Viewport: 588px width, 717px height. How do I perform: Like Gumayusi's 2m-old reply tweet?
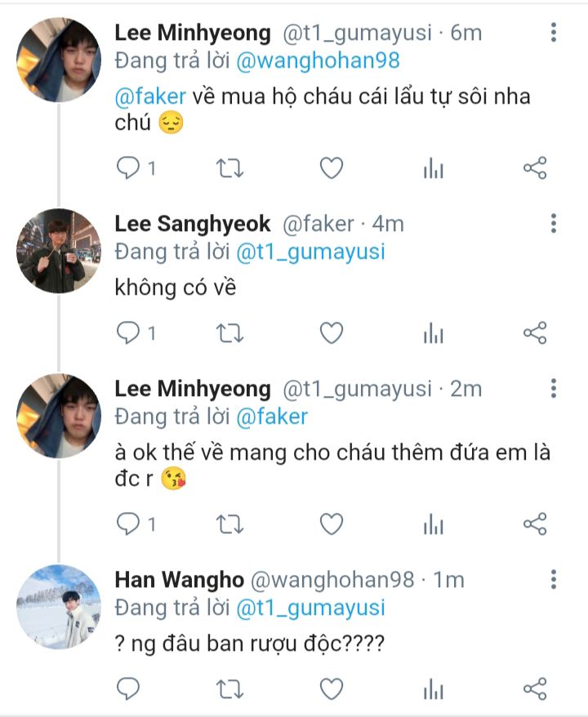[331, 524]
